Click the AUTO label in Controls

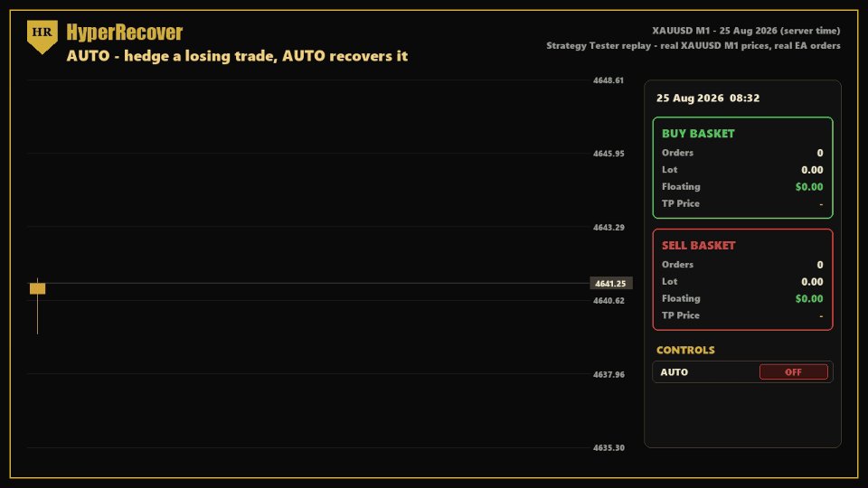point(675,371)
